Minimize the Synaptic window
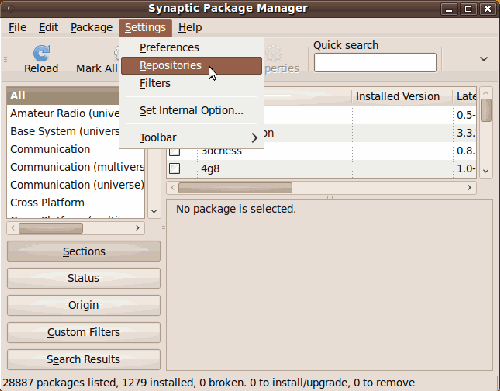Screen dimensions: 500x391 449,9
